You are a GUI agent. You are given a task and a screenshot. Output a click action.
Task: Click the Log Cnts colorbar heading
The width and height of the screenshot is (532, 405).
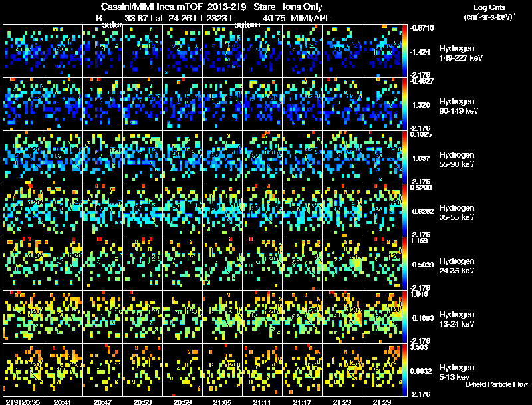489,7
